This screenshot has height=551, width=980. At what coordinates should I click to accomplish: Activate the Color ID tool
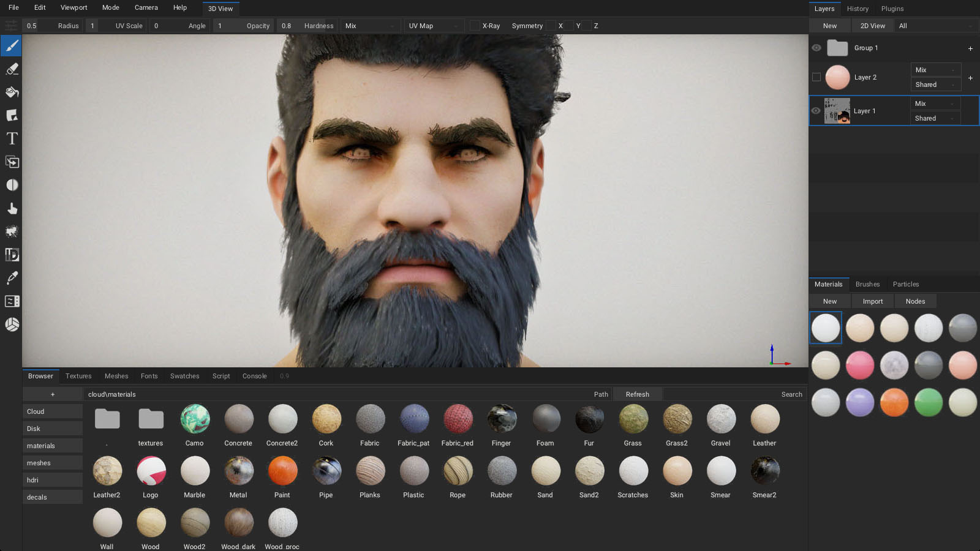pos(12,255)
